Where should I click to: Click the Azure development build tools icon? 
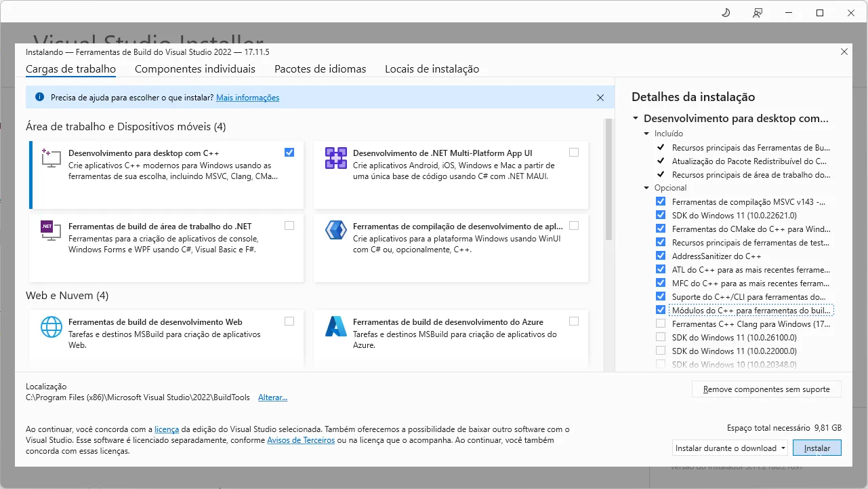click(x=336, y=327)
